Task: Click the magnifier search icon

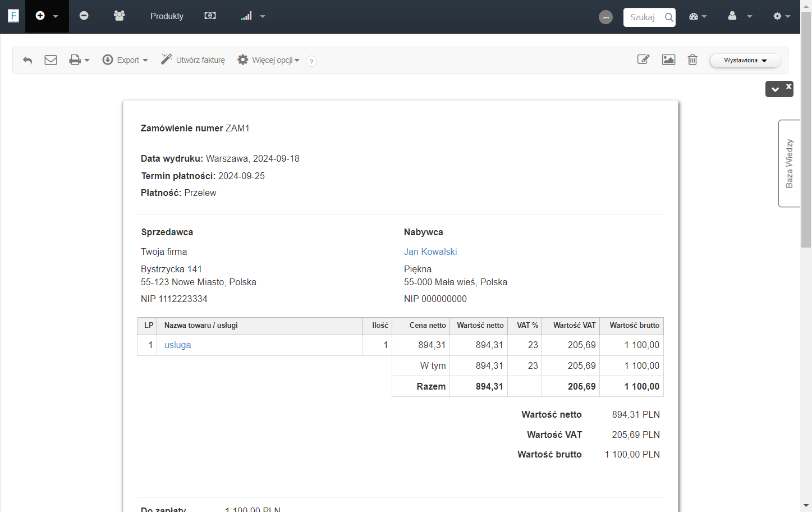Action: 669,17
